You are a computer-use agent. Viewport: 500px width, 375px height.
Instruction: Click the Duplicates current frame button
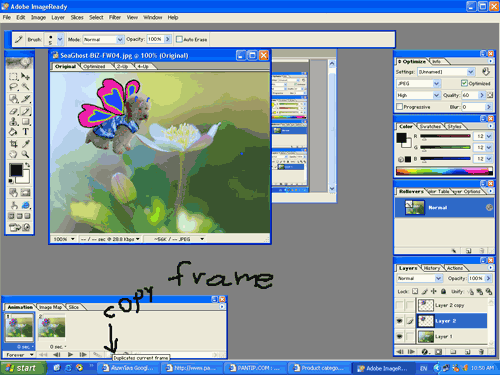(x=112, y=355)
